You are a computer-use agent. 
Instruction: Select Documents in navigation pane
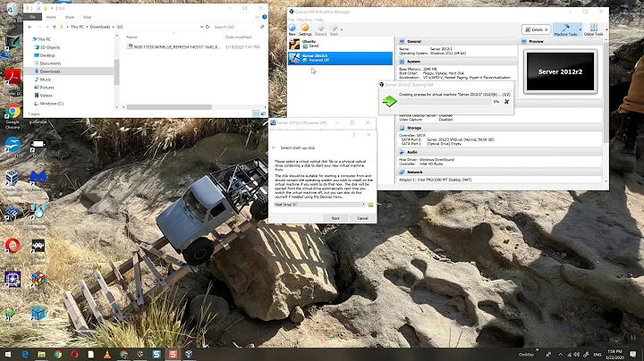[x=50, y=63]
